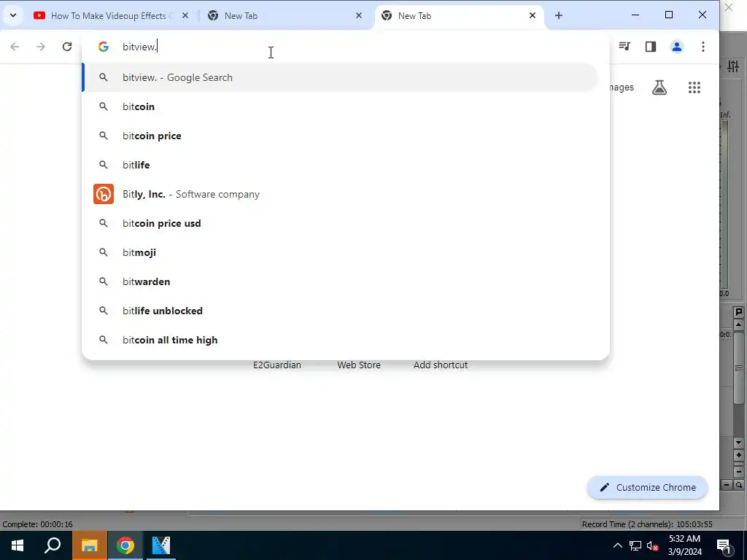Click the scroll up arrow in background window

point(738,325)
